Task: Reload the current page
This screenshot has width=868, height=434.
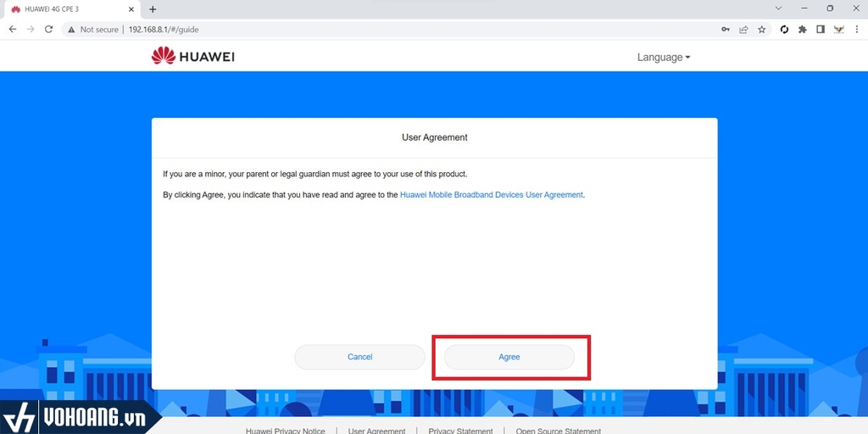Action: [x=48, y=30]
